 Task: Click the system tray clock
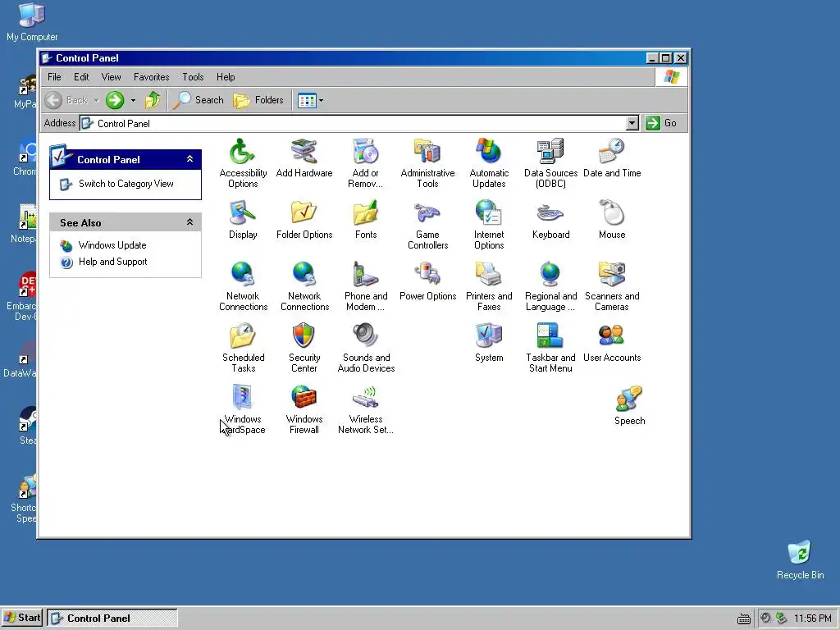point(813,619)
